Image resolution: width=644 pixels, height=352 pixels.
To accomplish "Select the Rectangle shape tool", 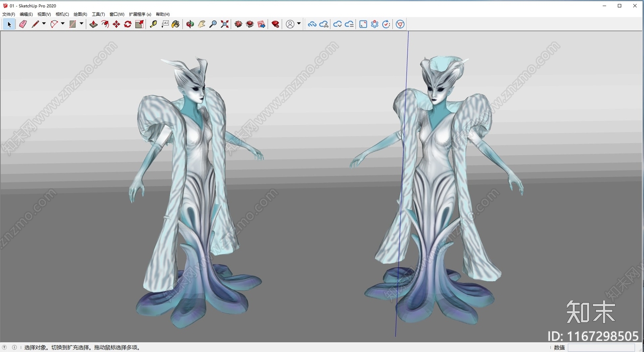I will (73, 24).
